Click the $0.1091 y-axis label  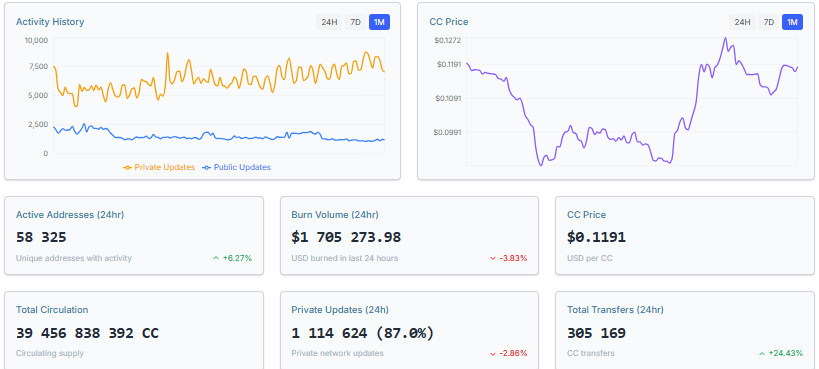448,98
